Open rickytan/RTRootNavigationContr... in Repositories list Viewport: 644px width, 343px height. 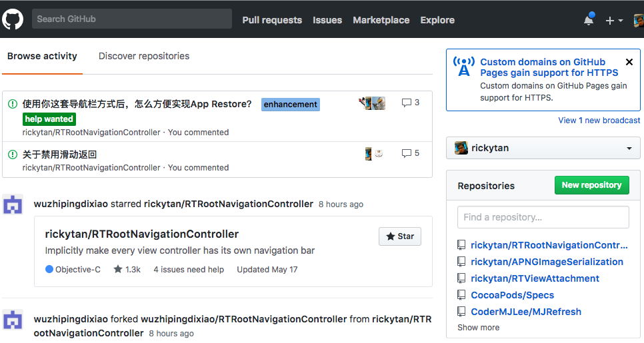point(549,245)
